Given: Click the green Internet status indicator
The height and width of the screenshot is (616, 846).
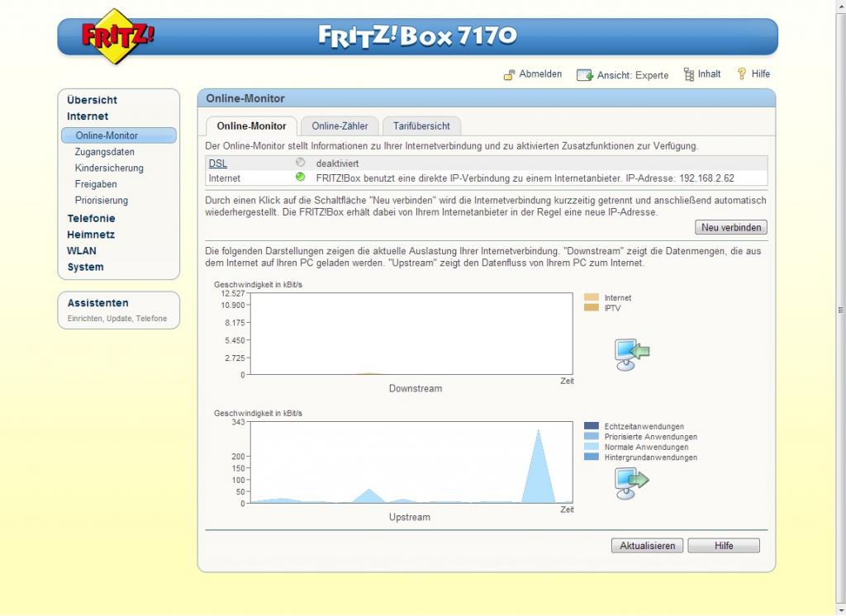Looking at the screenshot, I should [x=301, y=177].
